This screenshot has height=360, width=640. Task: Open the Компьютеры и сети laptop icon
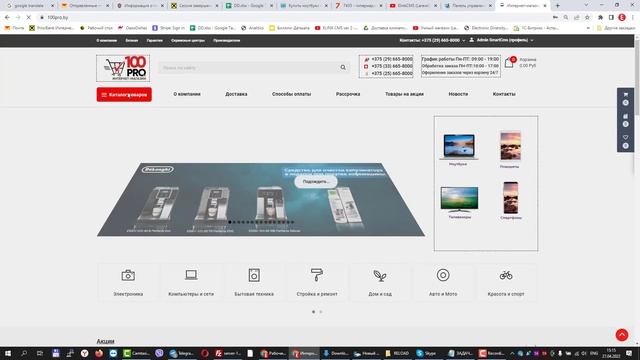pos(191,275)
